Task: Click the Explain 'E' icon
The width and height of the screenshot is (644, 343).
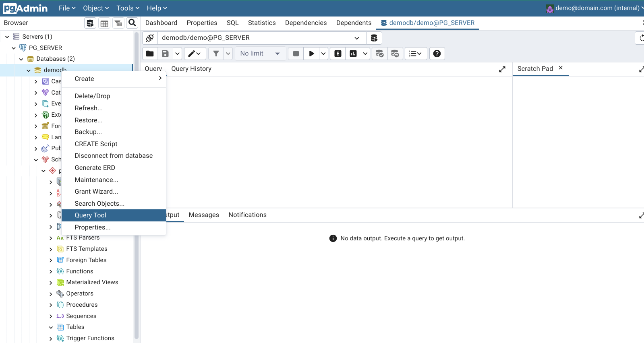Action: [x=338, y=54]
